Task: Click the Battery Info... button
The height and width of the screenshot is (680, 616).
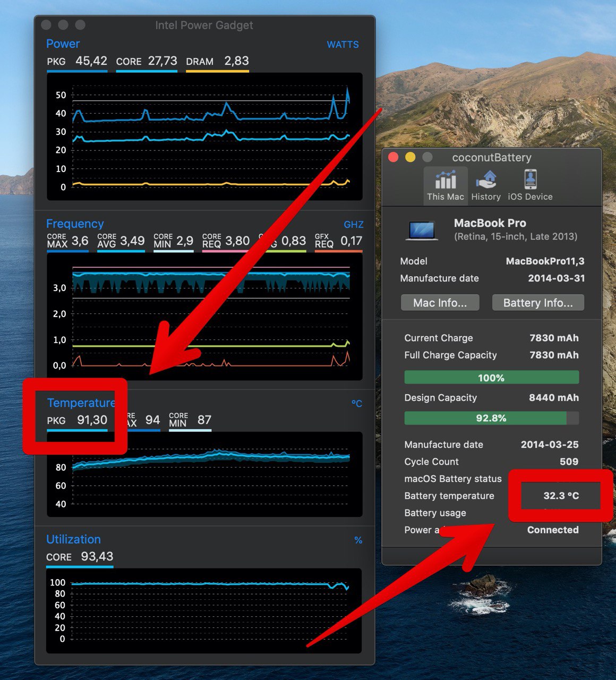Action: (538, 303)
